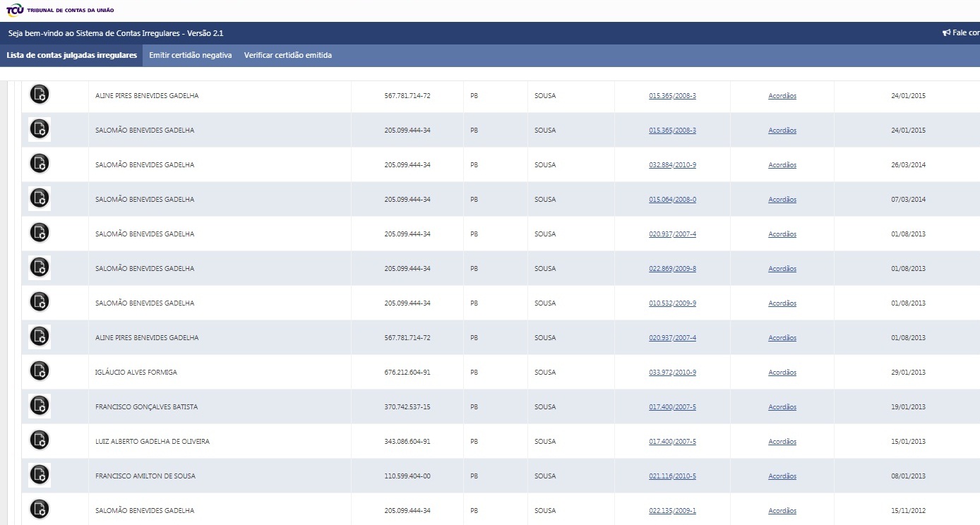Click document icon for Luiz Alberto Gadelha de Oliveira

40,440
